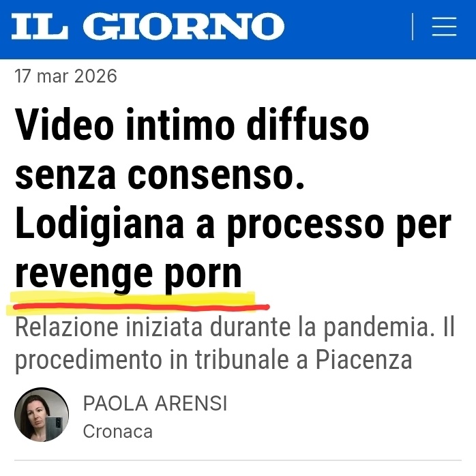The image size is (476, 476).
Task: Click the horizontal divider below the author
Action: [x=238, y=460]
